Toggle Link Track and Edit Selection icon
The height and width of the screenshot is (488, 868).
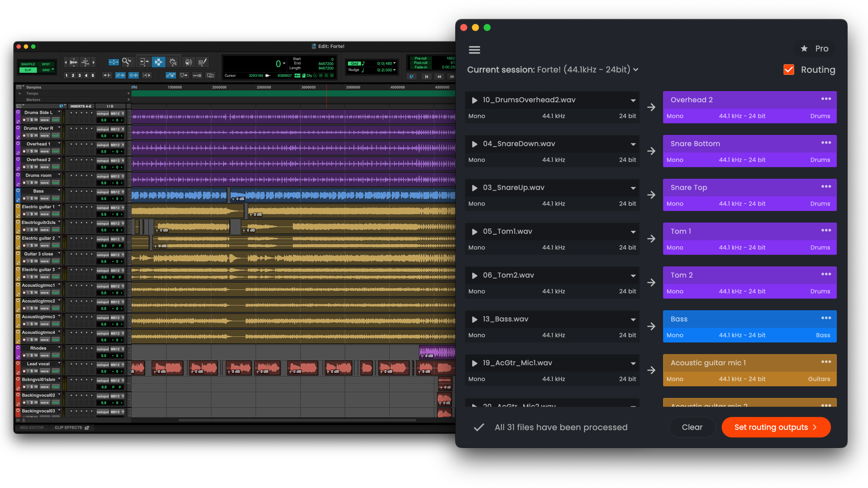tap(133, 75)
